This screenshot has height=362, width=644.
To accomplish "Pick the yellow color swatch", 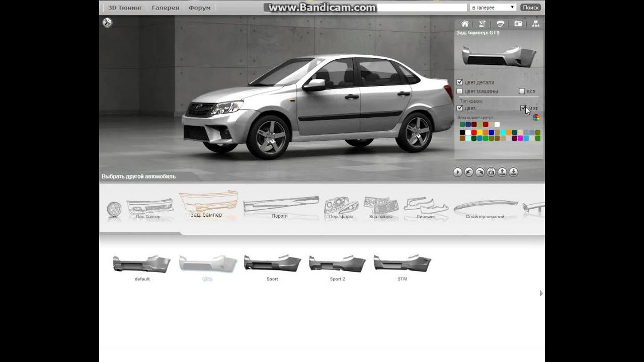I will pos(479,132).
